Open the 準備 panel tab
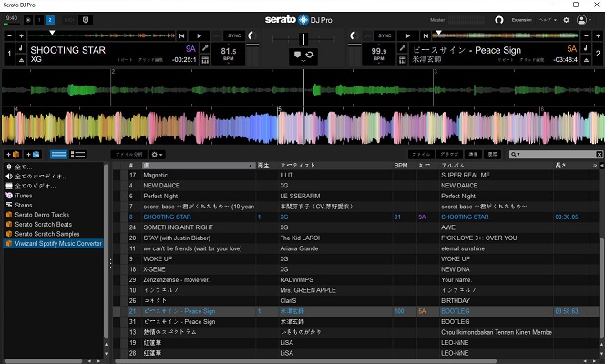605x364 pixels. point(473,154)
